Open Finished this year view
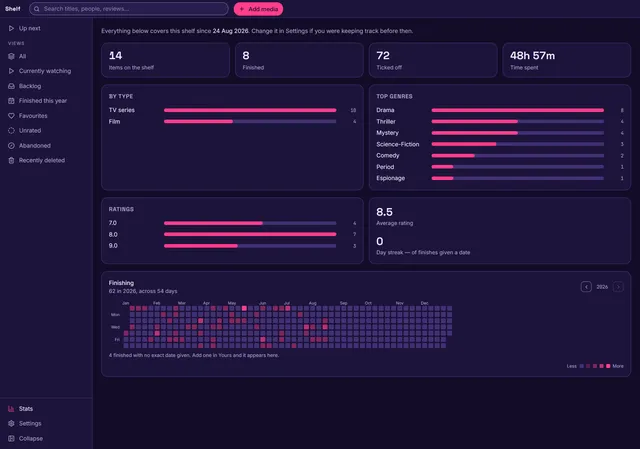The width and height of the screenshot is (640, 449). (x=46, y=101)
